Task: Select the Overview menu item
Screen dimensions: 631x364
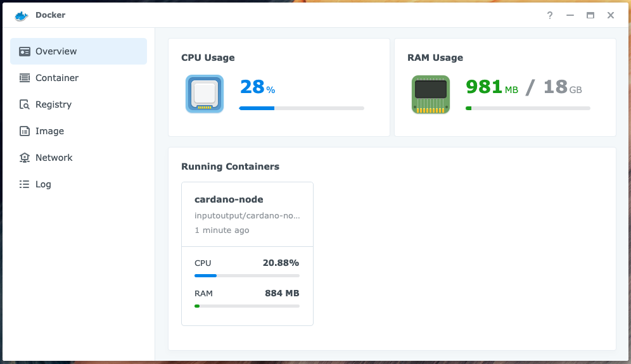Action: 79,51
